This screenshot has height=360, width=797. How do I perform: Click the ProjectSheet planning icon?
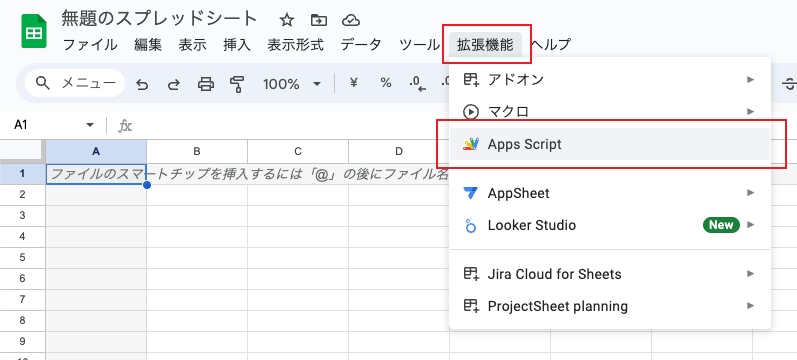coord(471,306)
